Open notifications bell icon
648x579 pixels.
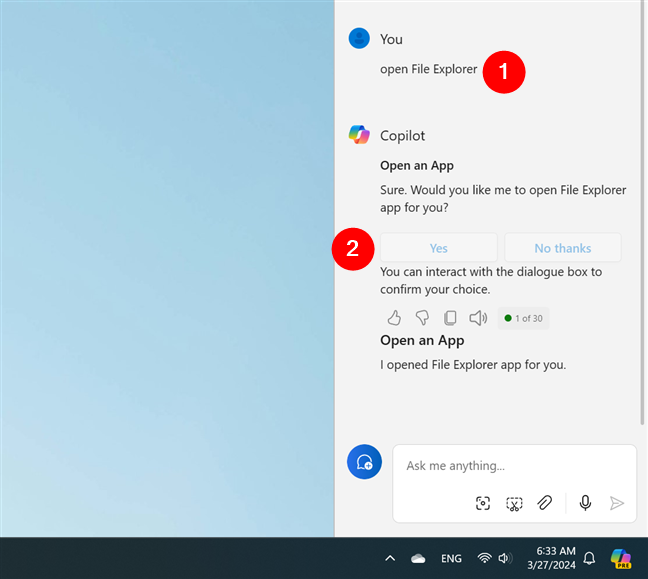point(589,558)
